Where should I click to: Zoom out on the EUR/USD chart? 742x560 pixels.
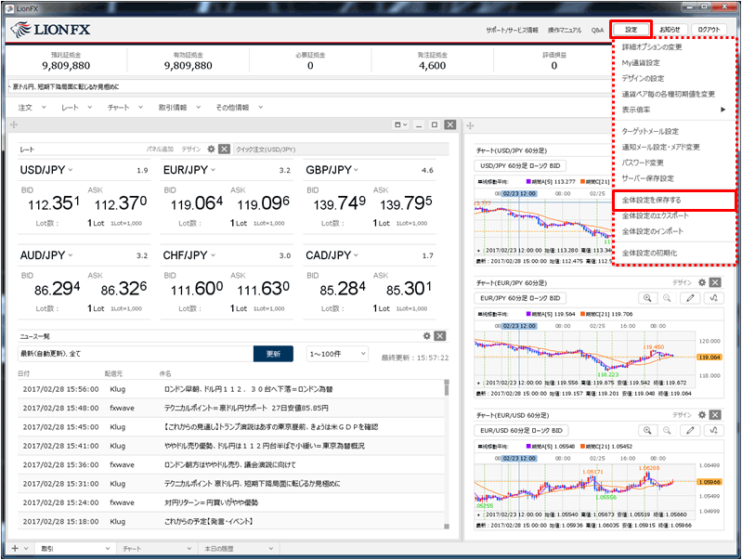tap(667, 430)
